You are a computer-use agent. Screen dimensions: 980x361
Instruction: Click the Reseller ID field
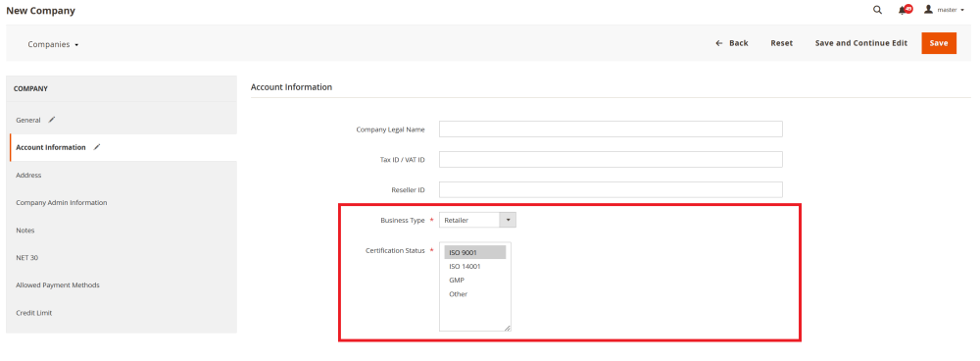pyautogui.click(x=611, y=189)
